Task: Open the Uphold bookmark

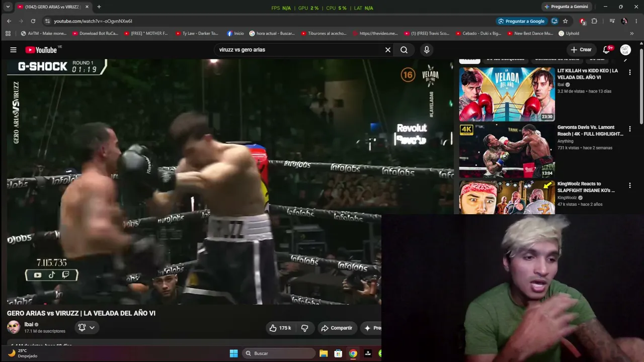Action: pos(569,34)
